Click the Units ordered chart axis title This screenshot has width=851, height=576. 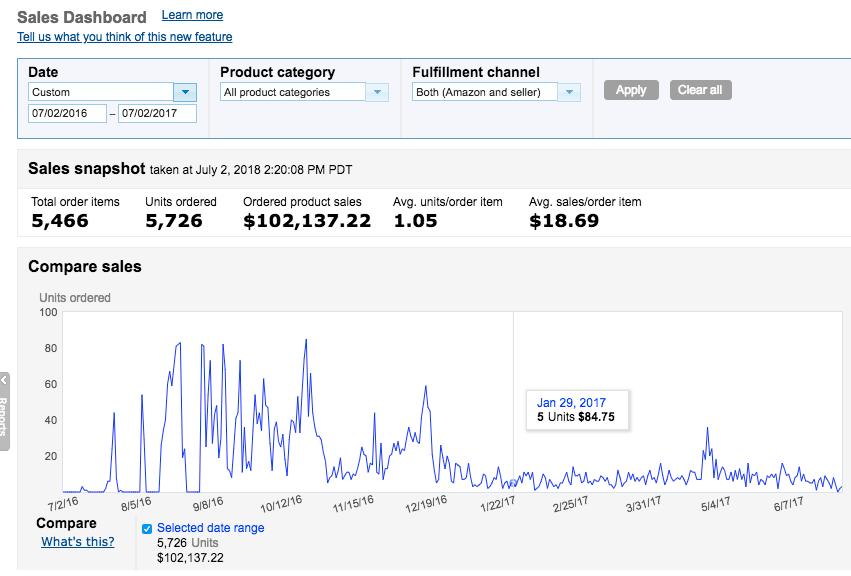click(x=75, y=298)
